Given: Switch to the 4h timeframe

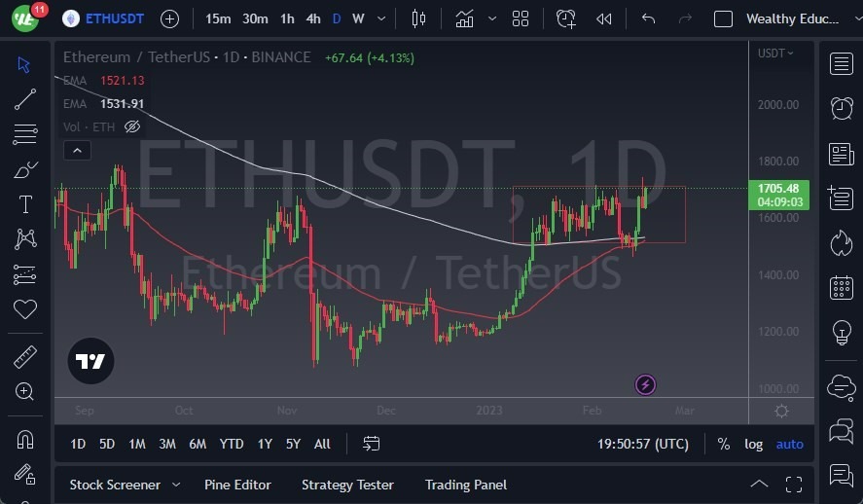Looking at the screenshot, I should [313, 19].
